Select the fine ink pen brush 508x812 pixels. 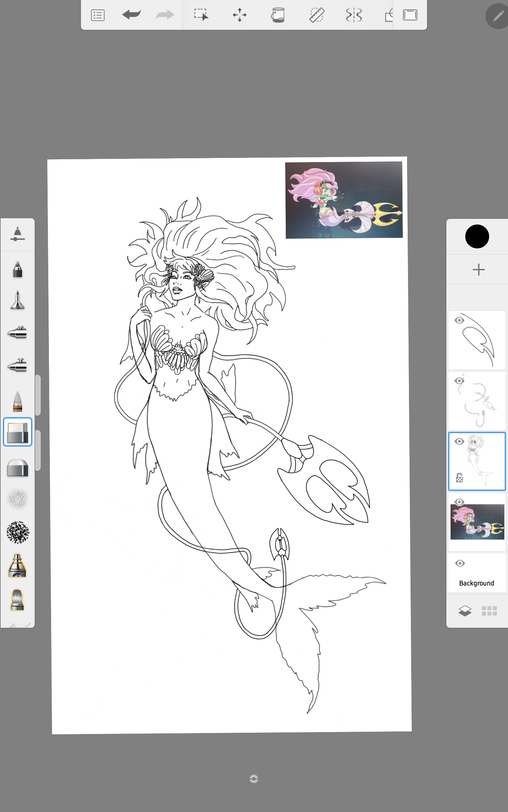[x=17, y=300]
